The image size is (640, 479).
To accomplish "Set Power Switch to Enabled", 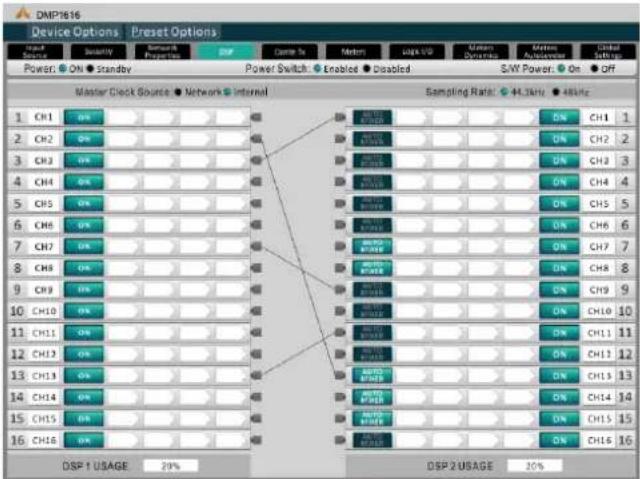I will (x=317, y=69).
